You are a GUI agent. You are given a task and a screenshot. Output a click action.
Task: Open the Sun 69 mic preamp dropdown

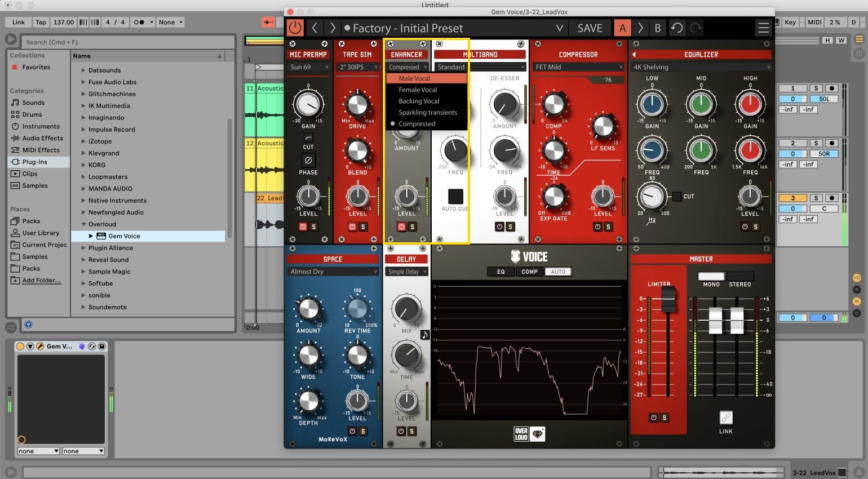308,67
